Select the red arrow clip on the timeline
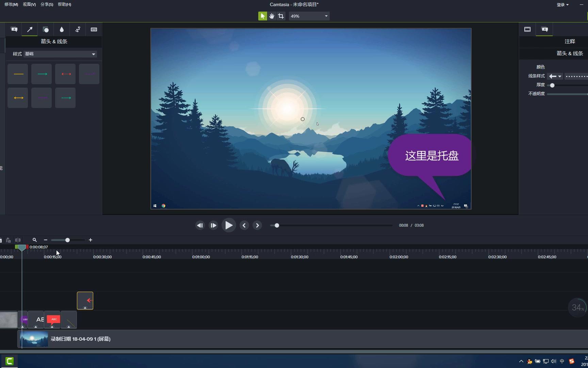Screen dimensions: 588x368 [x=85, y=301]
